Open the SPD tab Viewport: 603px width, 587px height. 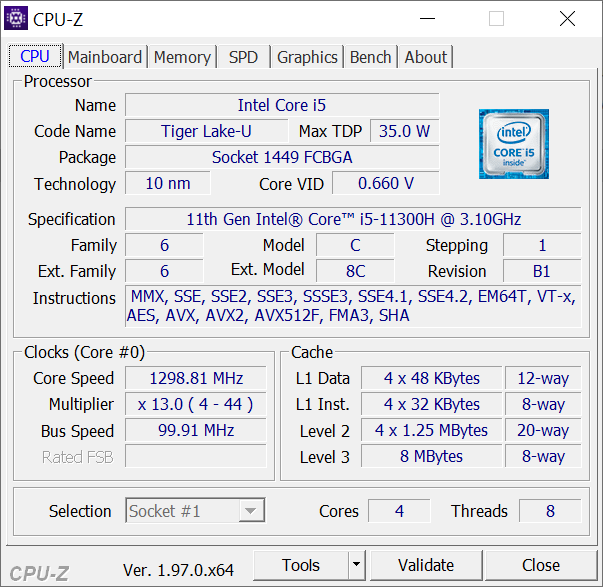pos(243,57)
